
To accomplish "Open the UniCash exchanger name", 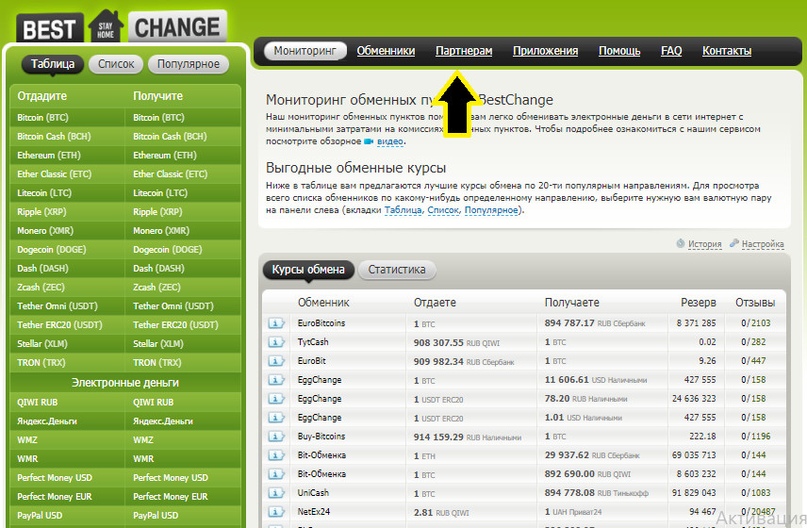I will (x=313, y=493).
